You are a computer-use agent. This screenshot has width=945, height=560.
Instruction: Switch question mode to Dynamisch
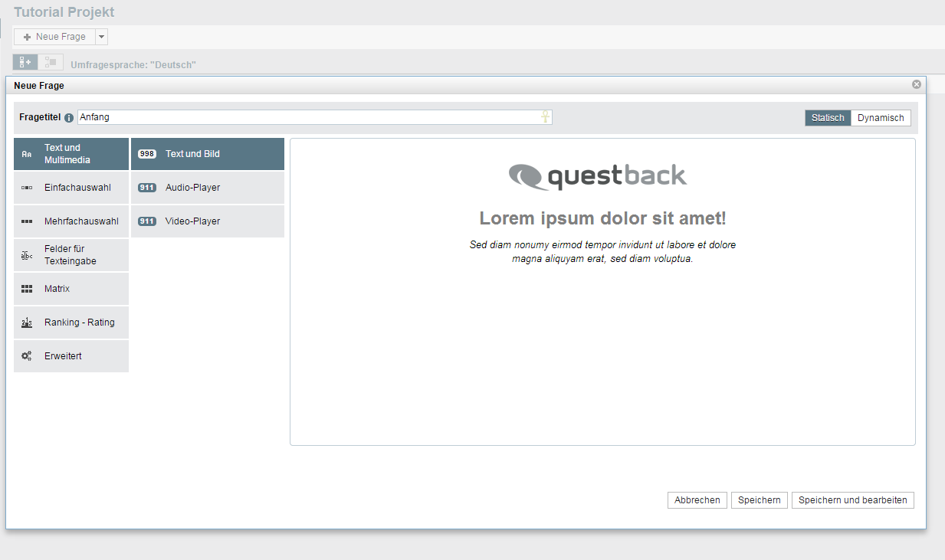881,118
